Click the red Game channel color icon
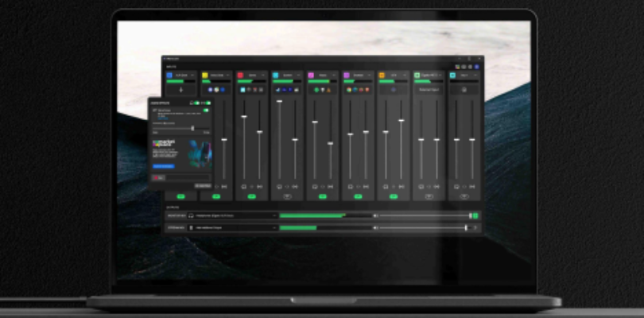Screen dimensions: 644x318 [x=240, y=75]
